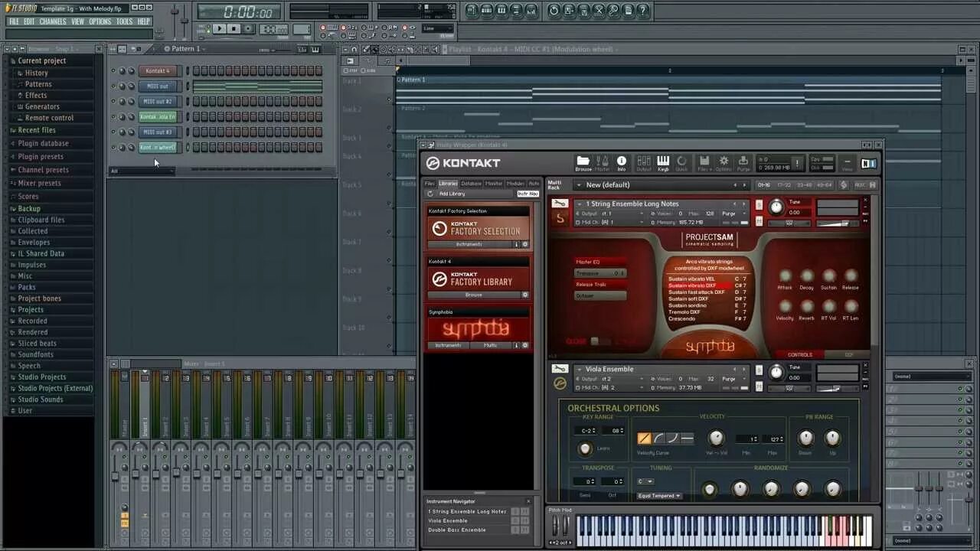The width and height of the screenshot is (980, 551).
Task: Open the Kontakt Output mixer icon
Action: click(x=644, y=161)
